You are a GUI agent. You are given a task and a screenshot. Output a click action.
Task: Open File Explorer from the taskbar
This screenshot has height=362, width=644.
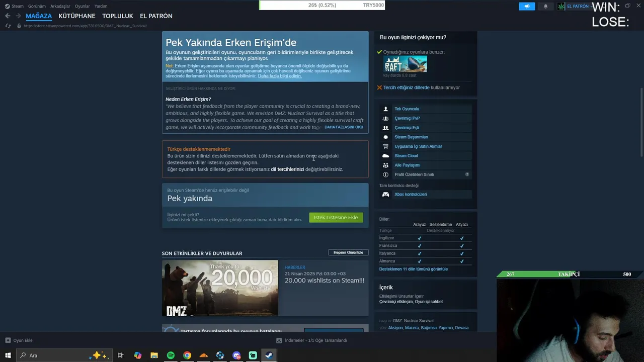click(154, 355)
